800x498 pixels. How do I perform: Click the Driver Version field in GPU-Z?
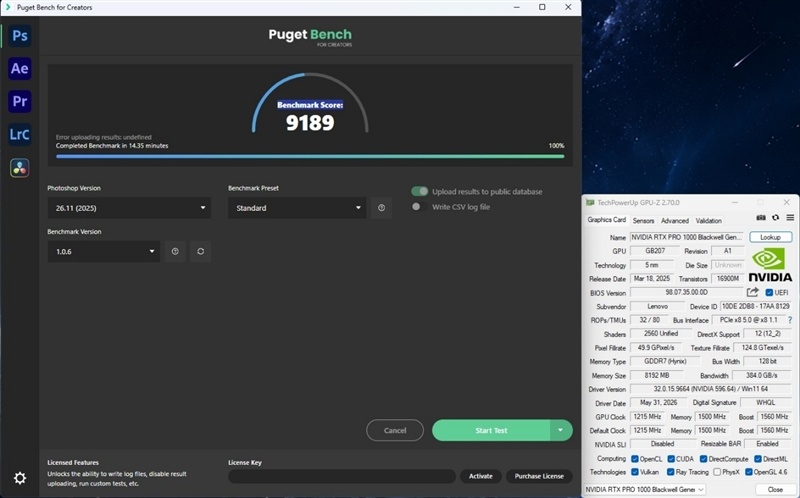click(x=711, y=389)
